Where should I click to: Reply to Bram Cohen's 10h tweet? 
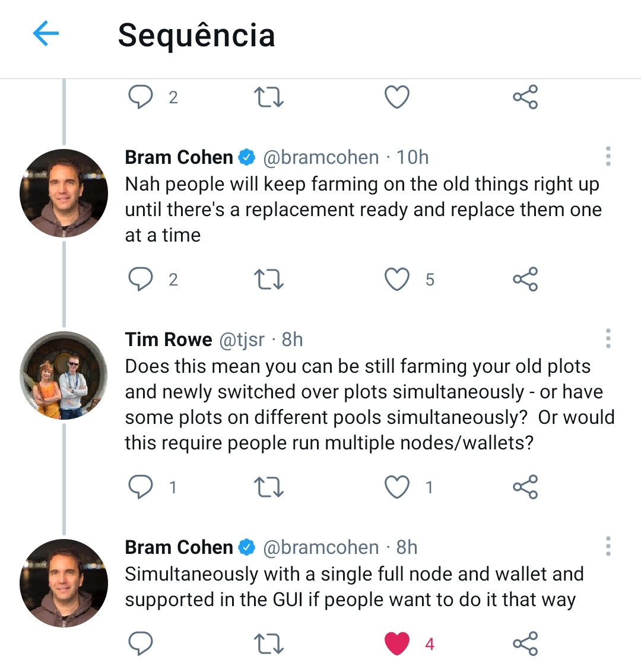click(141, 280)
